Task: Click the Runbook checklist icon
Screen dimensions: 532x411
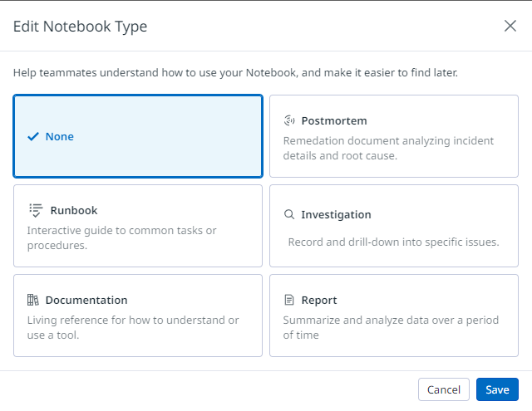Action: click(34, 210)
